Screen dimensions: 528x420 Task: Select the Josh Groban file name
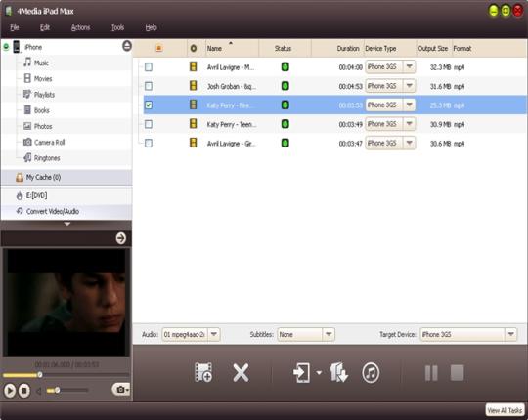[232, 86]
